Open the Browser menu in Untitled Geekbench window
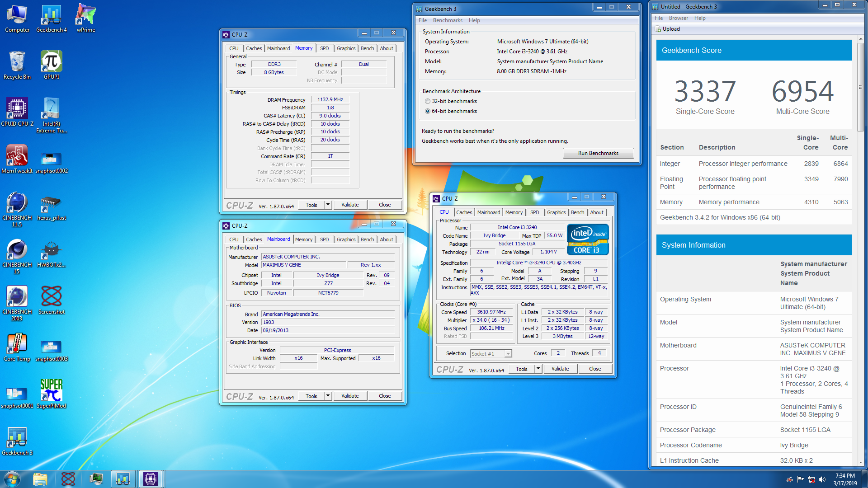This screenshot has width=868, height=488. click(x=678, y=18)
